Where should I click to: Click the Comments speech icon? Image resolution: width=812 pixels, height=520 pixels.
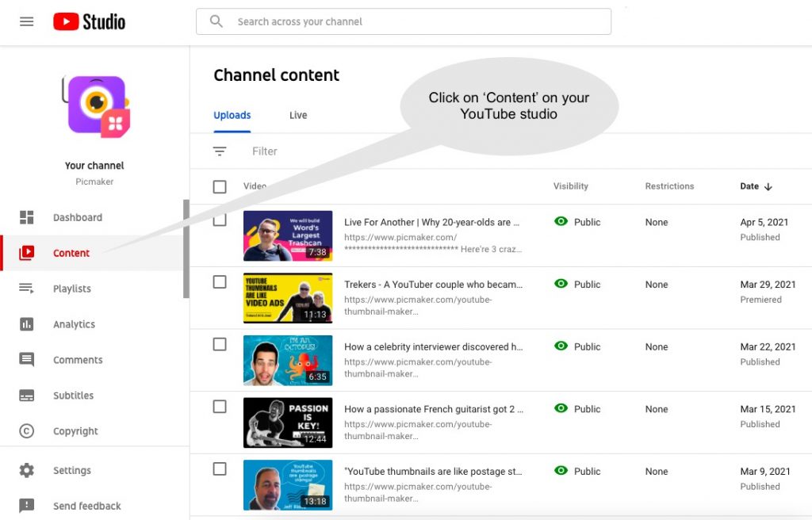pos(26,359)
